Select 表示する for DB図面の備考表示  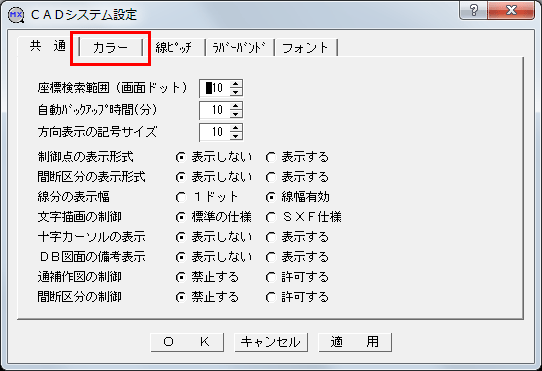[x=297, y=257]
